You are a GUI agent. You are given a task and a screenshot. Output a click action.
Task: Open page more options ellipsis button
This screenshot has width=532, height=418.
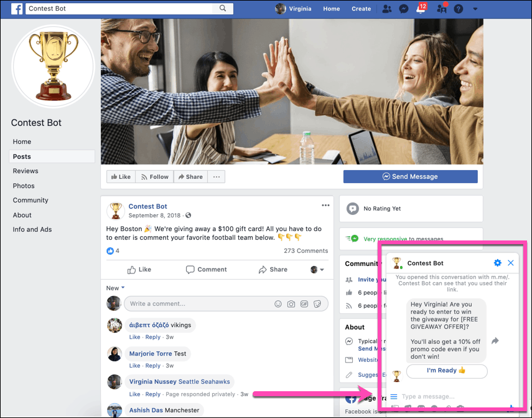pyautogui.click(x=217, y=177)
